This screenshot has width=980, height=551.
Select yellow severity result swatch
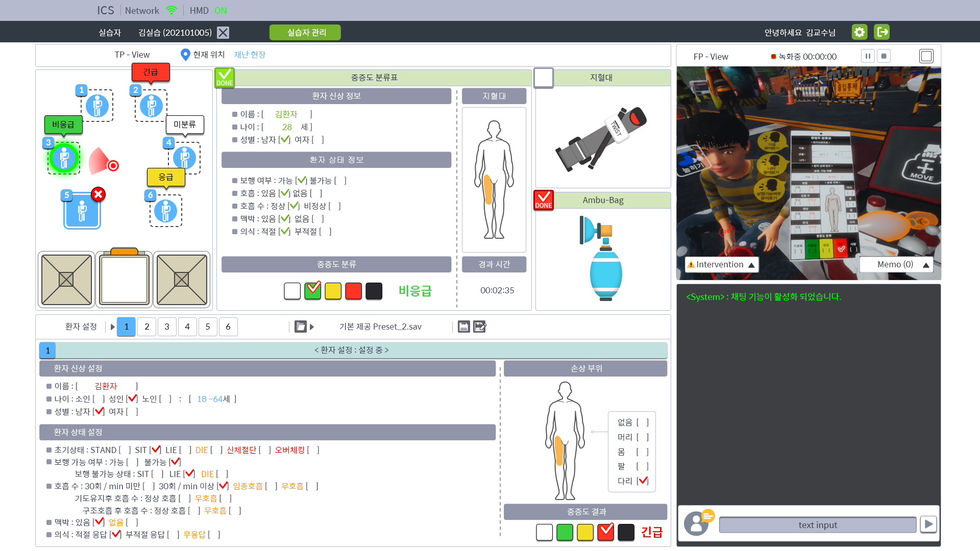click(x=585, y=532)
